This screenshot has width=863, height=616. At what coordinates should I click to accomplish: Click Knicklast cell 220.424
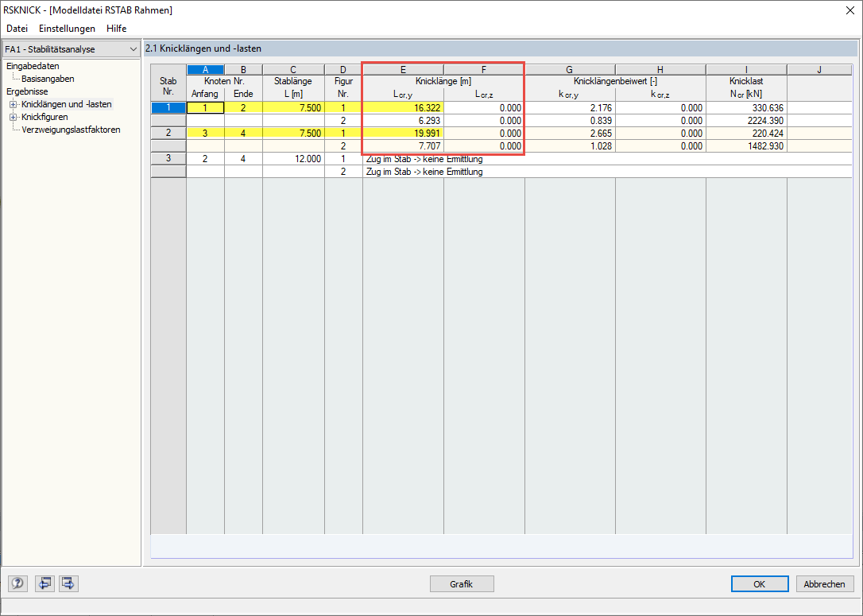click(x=746, y=134)
